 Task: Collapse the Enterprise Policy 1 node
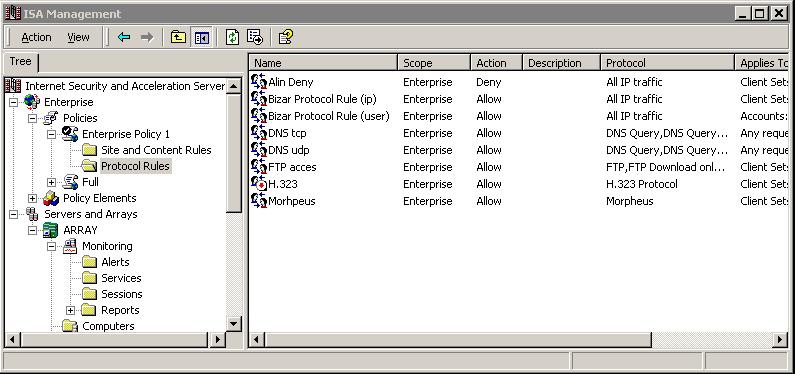point(51,134)
